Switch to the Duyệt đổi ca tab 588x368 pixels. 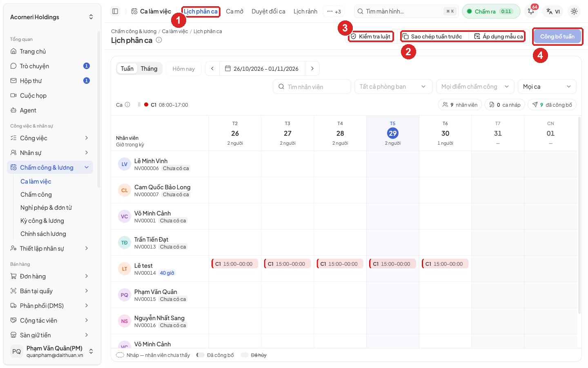[x=268, y=11]
